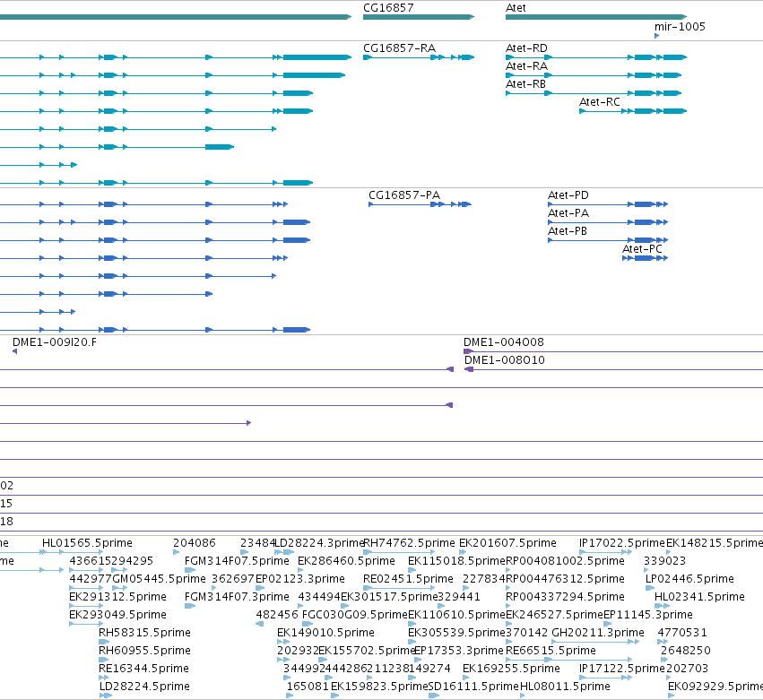The height and width of the screenshot is (700, 763).
Task: Open the mir-1005 feature label
Action: tap(680, 27)
